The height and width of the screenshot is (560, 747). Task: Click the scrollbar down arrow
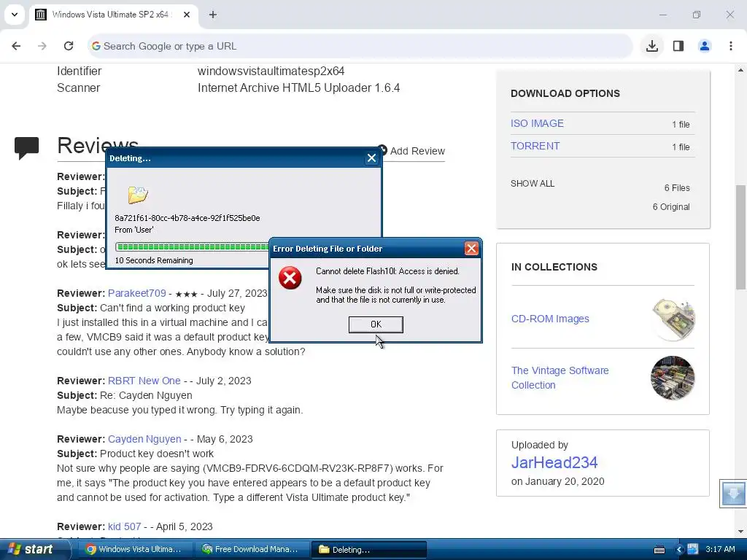(740, 532)
